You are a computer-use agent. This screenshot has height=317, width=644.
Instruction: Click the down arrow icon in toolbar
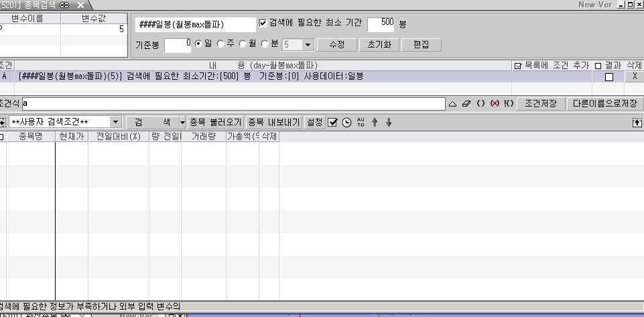(x=389, y=123)
